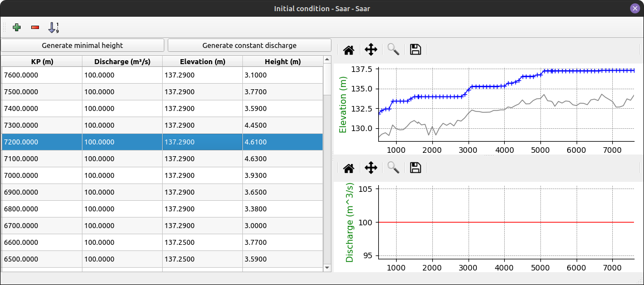Activate pan tool on discharge plot
Screen dimensions: 644x285
(x=370, y=167)
